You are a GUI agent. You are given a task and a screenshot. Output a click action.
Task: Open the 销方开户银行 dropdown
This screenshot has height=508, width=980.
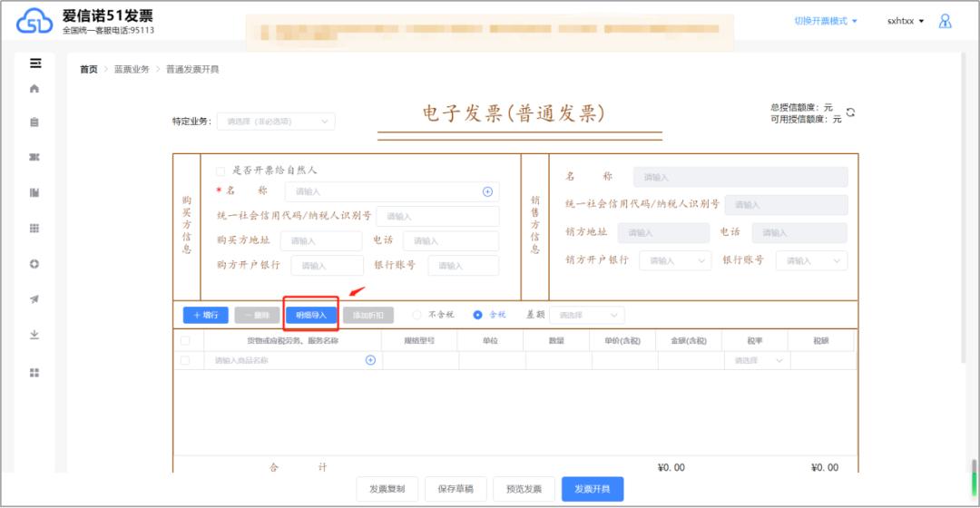pyautogui.click(x=675, y=260)
